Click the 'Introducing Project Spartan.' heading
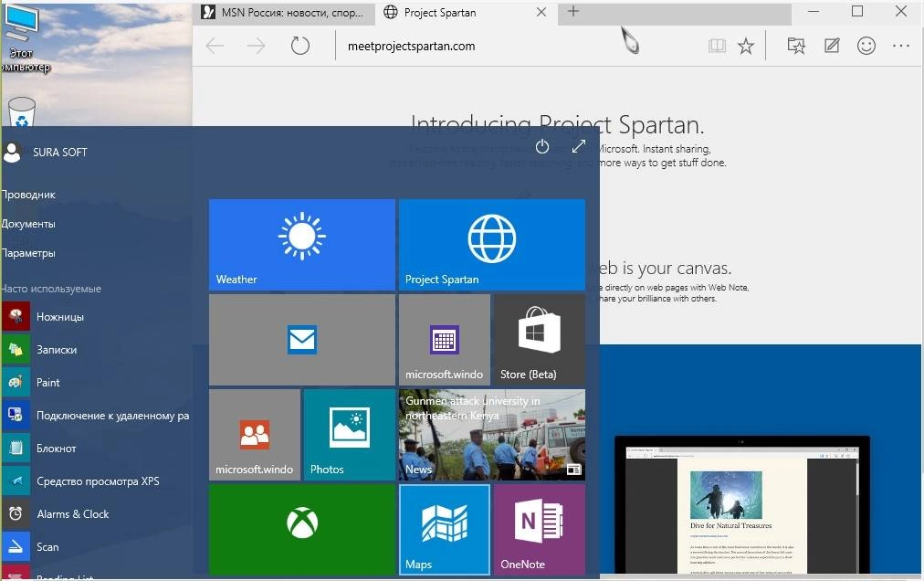This screenshot has height=581, width=924. pos(557,125)
